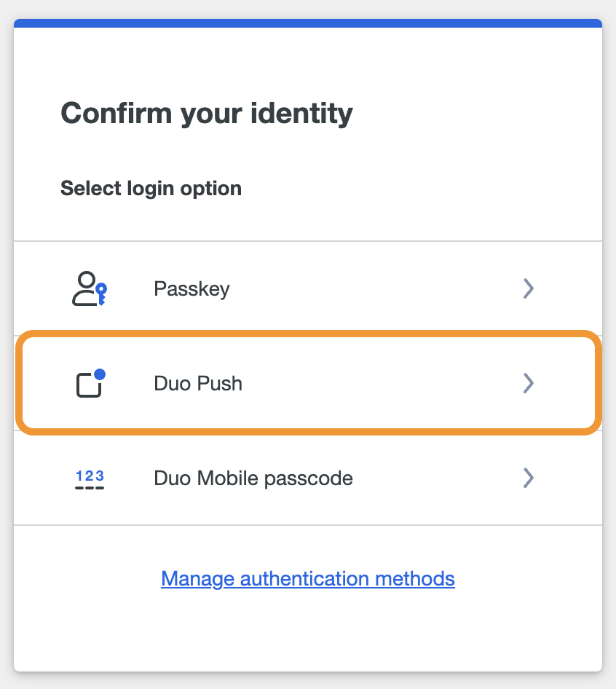Select the phone outline icon in highlighted row
Screen dimensions: 616x689
pos(89,383)
